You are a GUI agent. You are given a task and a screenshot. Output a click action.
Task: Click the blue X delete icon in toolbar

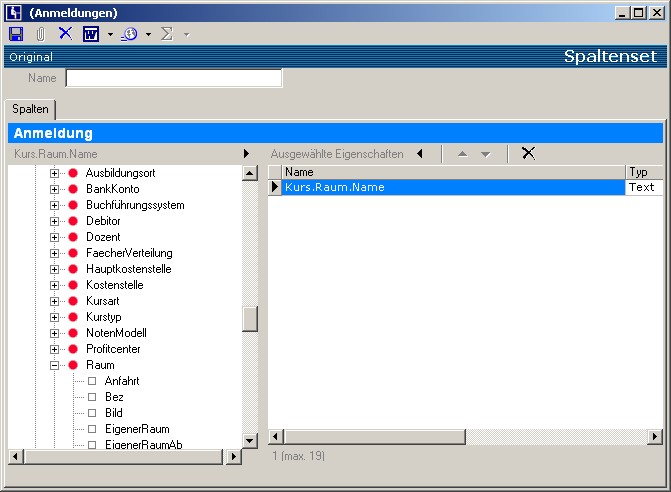coord(65,34)
